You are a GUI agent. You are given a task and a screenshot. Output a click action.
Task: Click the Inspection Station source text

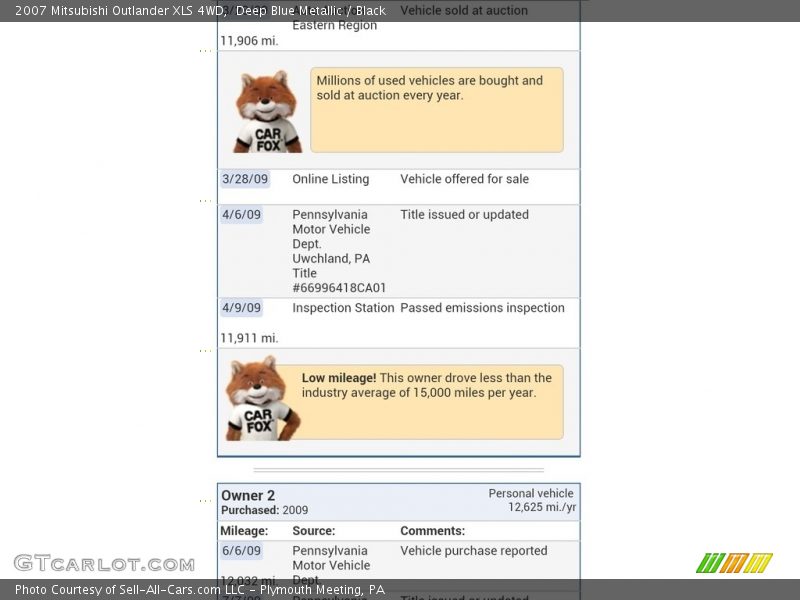(343, 308)
